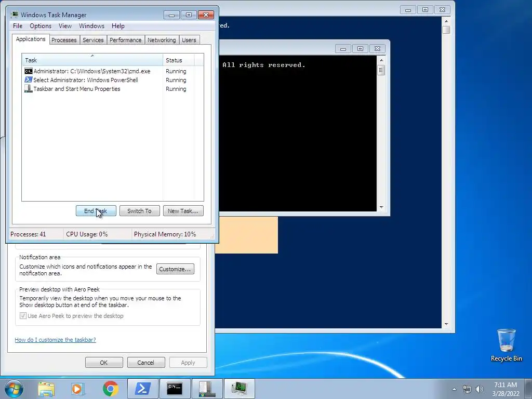Close the Windows Task Manager window
Viewport: 532px width, 399px height.
pyautogui.click(x=206, y=15)
